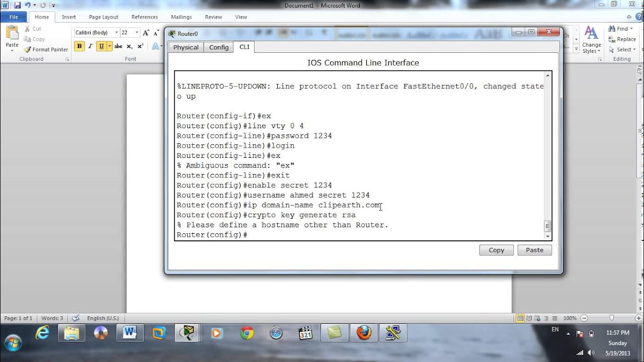
Task: Switch to the Insert ribbon tab
Action: [69, 17]
